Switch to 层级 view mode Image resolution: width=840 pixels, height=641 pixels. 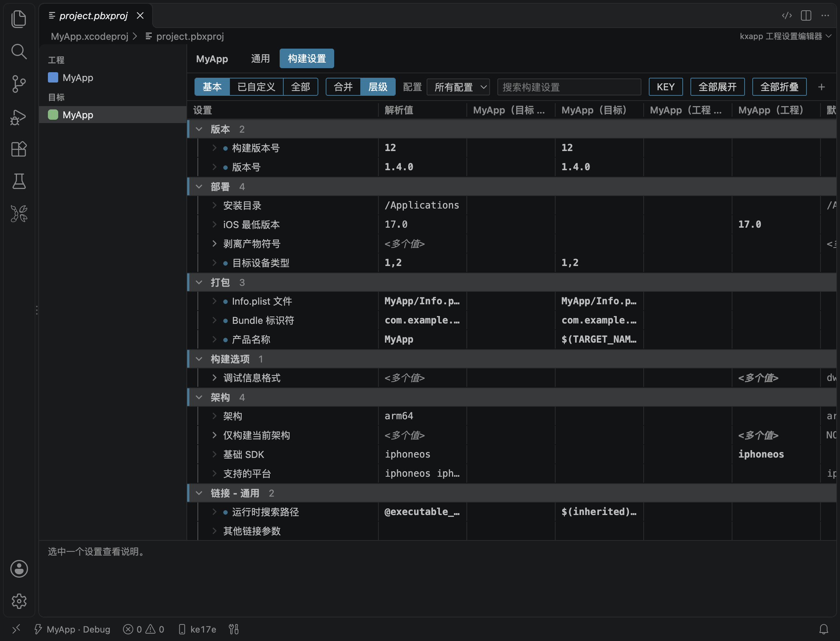pyautogui.click(x=378, y=87)
